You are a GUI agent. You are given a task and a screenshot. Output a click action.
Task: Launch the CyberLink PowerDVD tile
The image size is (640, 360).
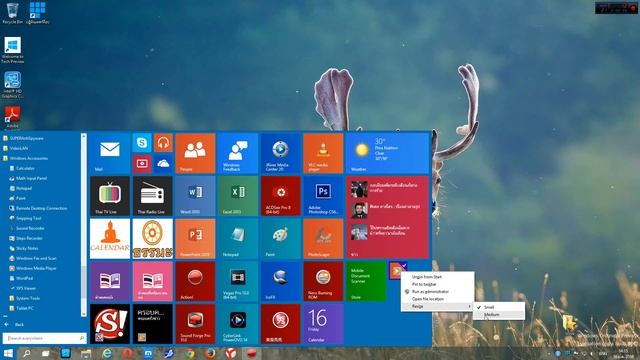pos(238,324)
